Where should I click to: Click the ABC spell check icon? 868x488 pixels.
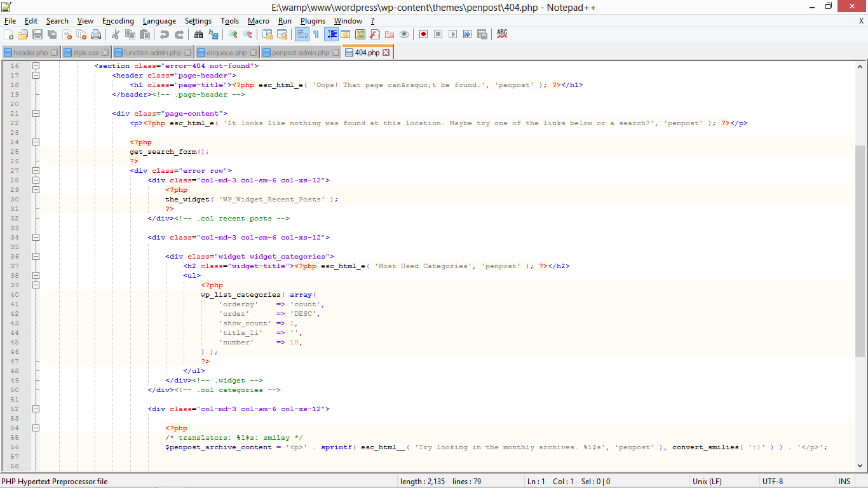[x=502, y=34]
